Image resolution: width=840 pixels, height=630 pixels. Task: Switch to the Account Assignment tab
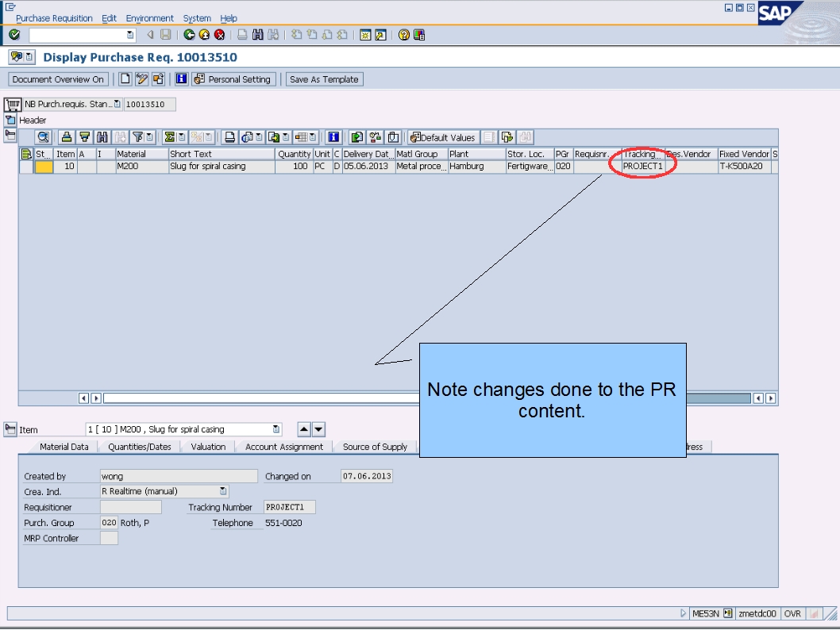coord(284,447)
